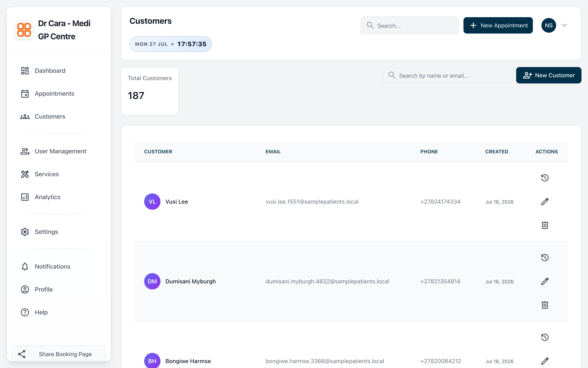Click the name Vusi Lee
The image size is (588, 368).
click(x=177, y=202)
